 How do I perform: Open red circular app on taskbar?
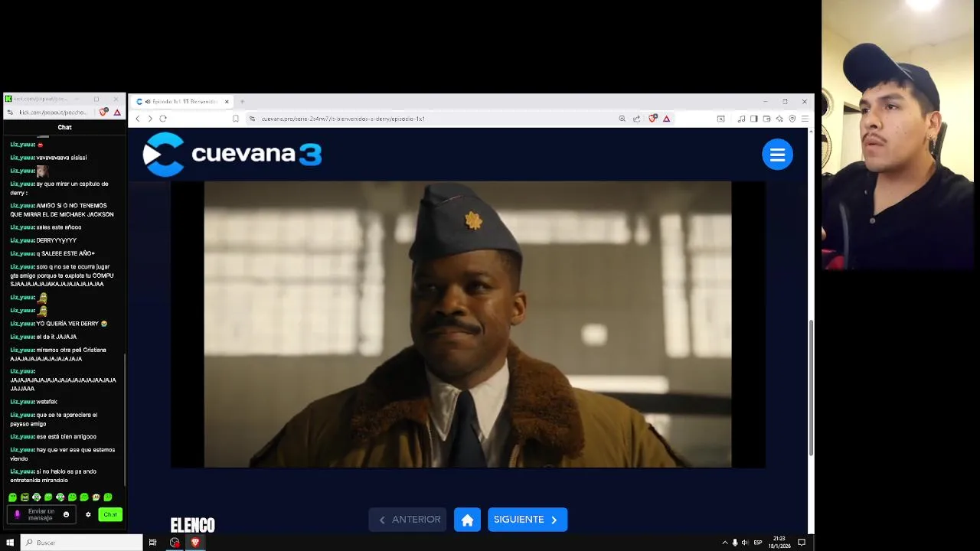tap(175, 543)
